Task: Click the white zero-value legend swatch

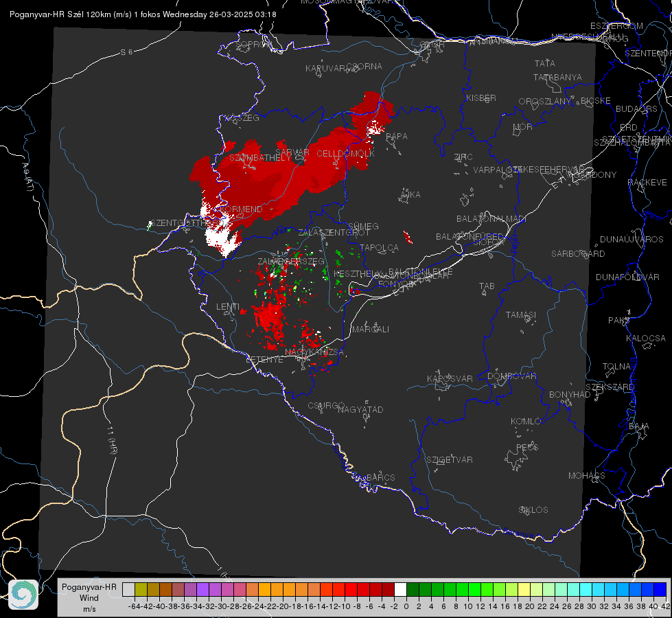Action: pos(400,590)
